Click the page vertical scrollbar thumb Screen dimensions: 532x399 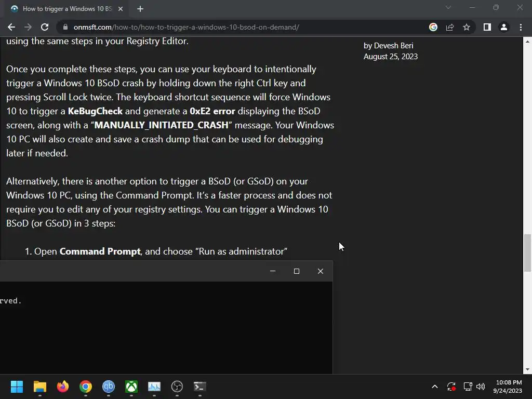coord(527,253)
